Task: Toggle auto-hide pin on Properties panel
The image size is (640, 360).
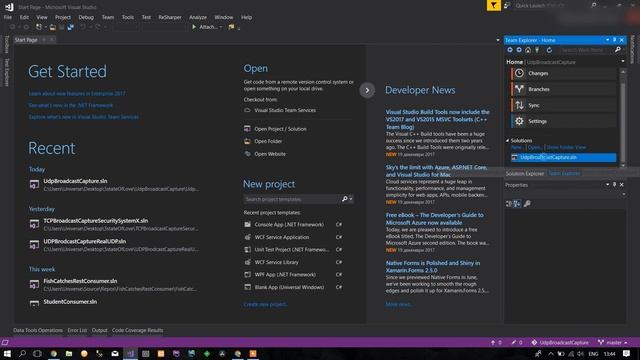Action: (614, 185)
